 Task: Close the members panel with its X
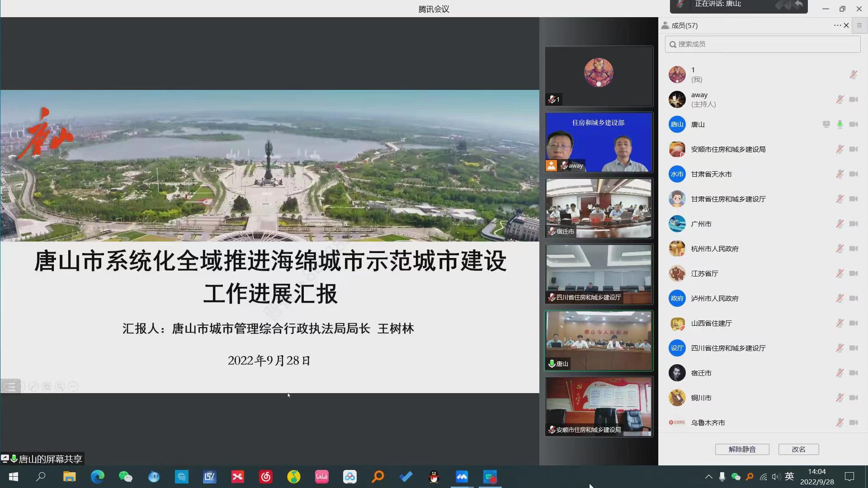pos(846,25)
